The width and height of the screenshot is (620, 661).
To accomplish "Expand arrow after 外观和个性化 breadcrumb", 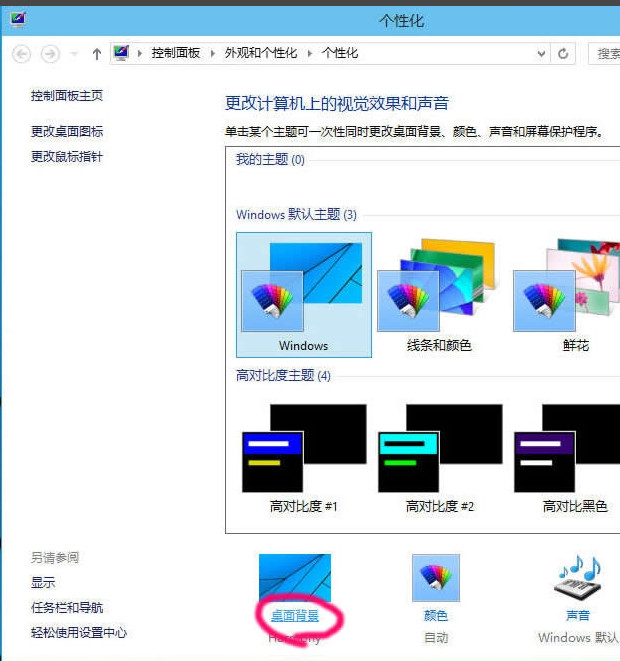I will 310,54.
